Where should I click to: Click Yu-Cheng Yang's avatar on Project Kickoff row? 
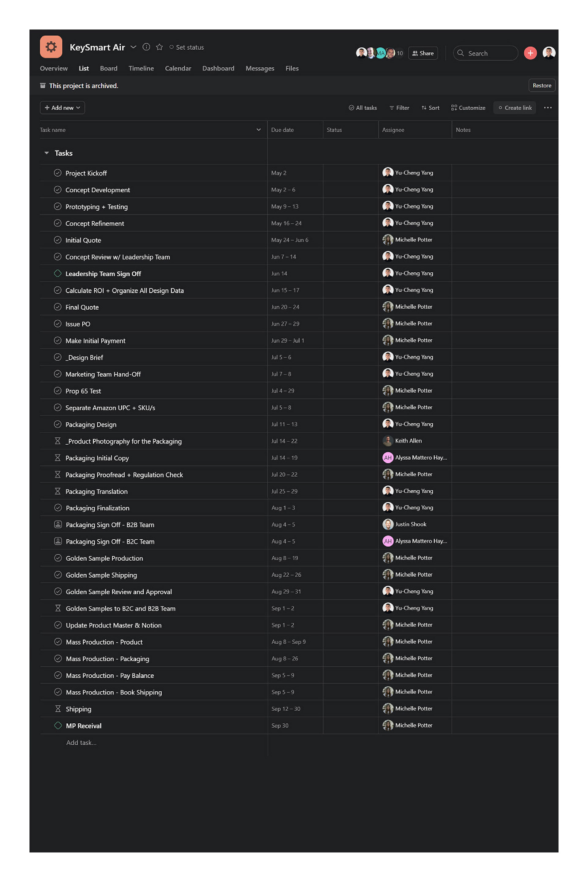pos(388,172)
